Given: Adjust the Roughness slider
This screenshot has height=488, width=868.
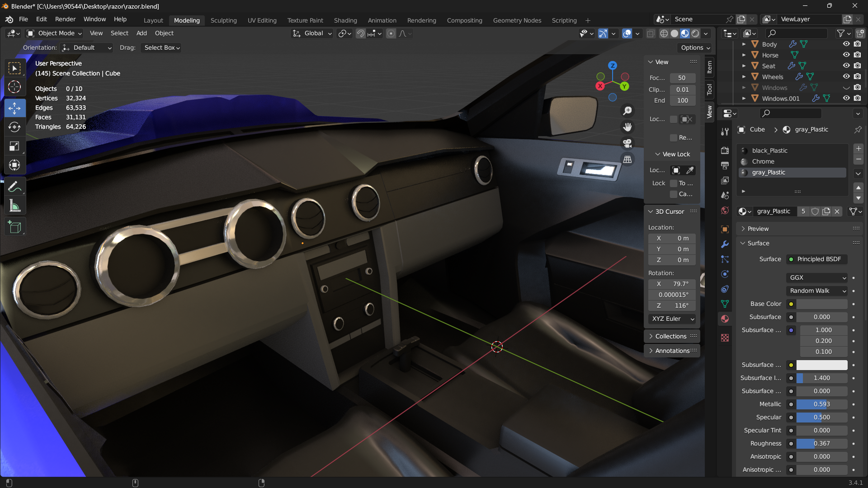Looking at the screenshot, I should [821, 443].
